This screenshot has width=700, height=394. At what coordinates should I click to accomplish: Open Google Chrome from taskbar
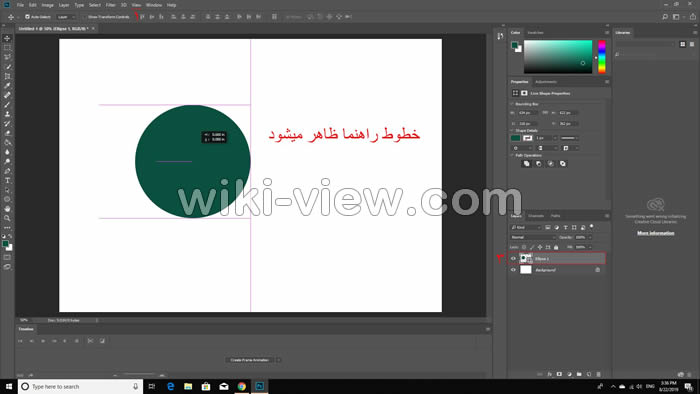[x=242, y=386]
